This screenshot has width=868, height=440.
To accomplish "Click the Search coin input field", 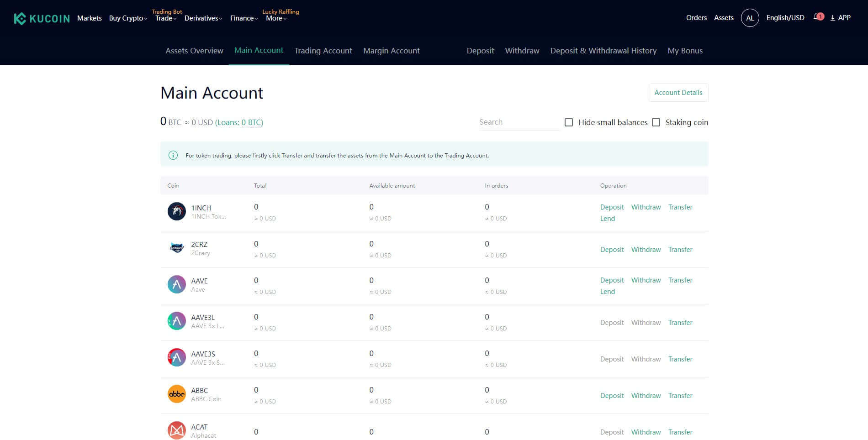I will (519, 122).
